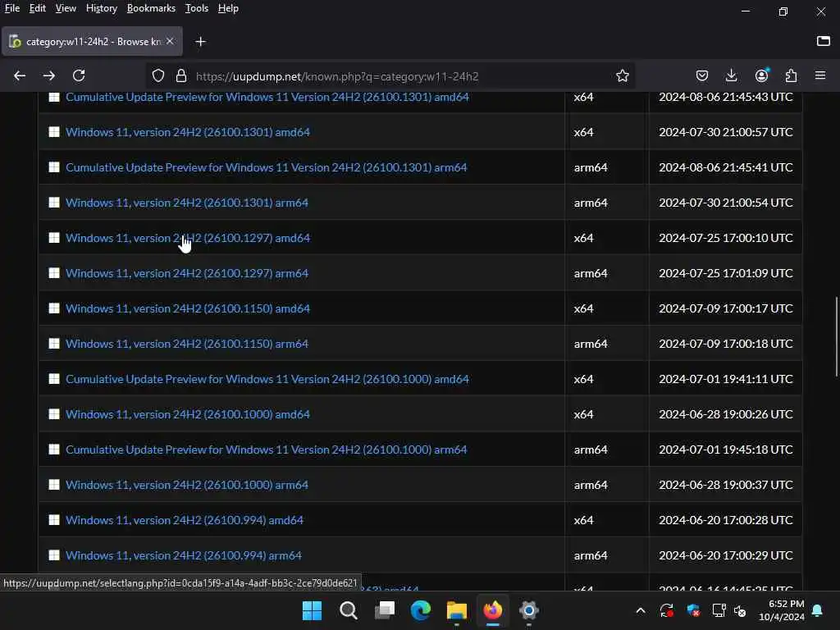Open the display/network tray icon
Viewport: 840px width, 630px height.
click(x=719, y=610)
